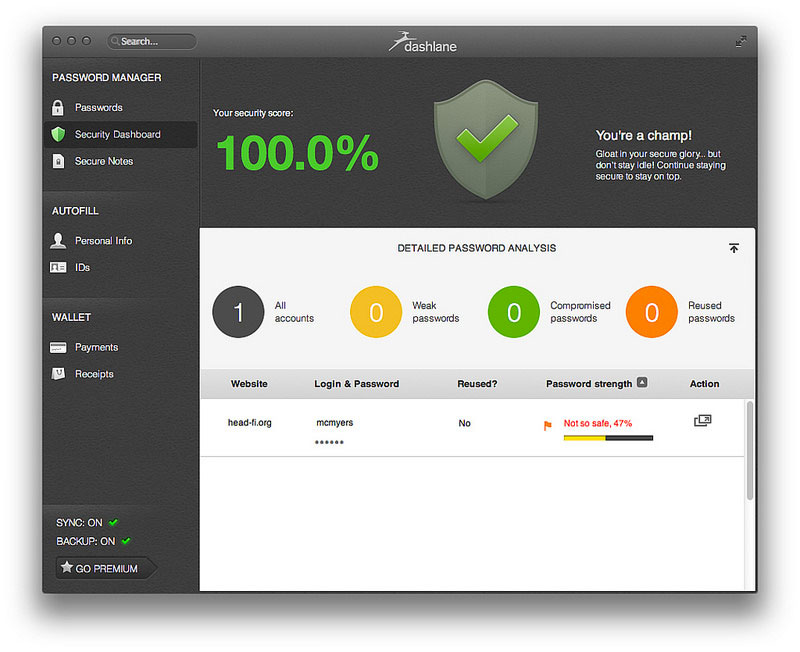Image resolution: width=800 pixels, height=652 pixels.
Task: Click the DETAILED PASSWORD ANALYSIS title
Action: pyautogui.click(x=477, y=248)
